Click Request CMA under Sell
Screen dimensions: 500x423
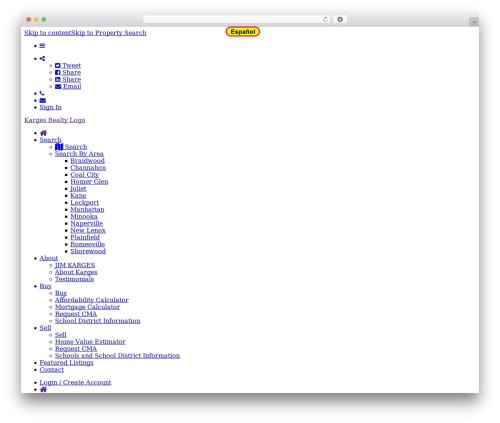(76, 349)
